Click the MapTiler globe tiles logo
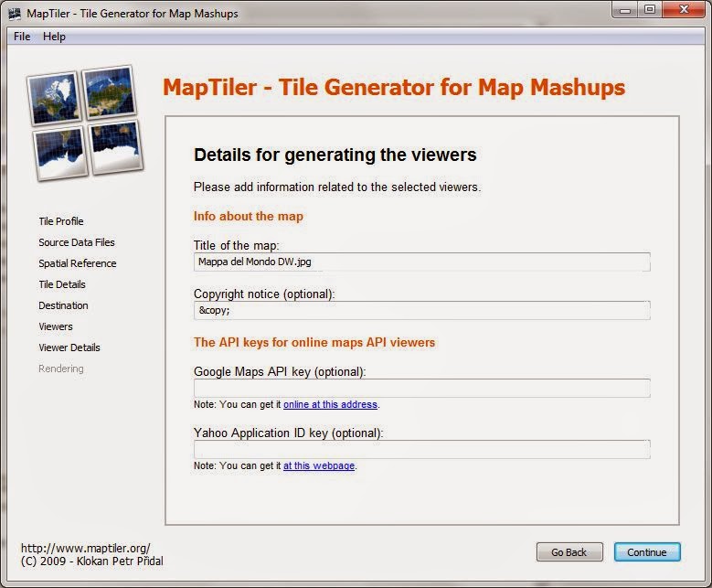Screen dimensions: 712x588 (84, 123)
